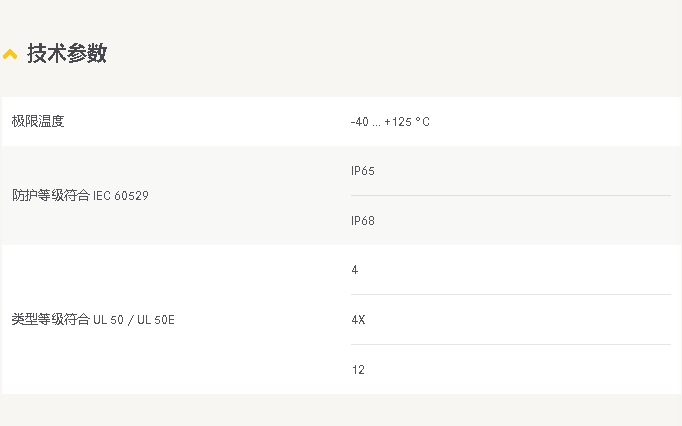This screenshot has width=682, height=426.
Task: Click the type rating value 12
Action: click(x=358, y=370)
